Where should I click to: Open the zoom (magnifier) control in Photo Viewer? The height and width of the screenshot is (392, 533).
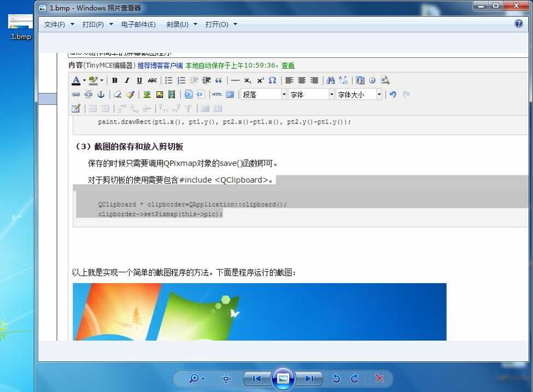pos(197,378)
